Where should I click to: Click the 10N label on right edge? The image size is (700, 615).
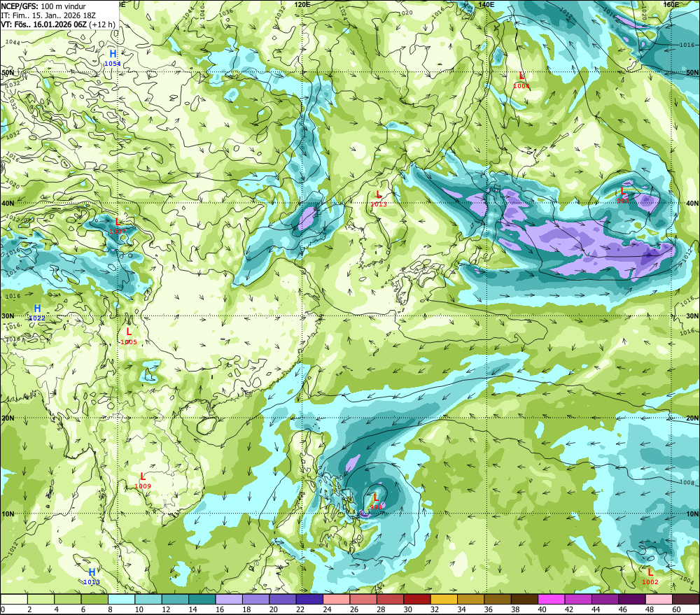692,514
